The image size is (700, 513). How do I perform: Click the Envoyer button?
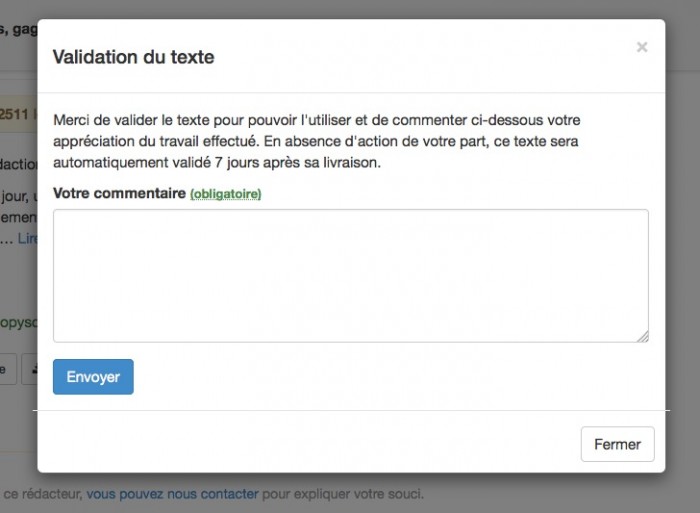coord(93,377)
